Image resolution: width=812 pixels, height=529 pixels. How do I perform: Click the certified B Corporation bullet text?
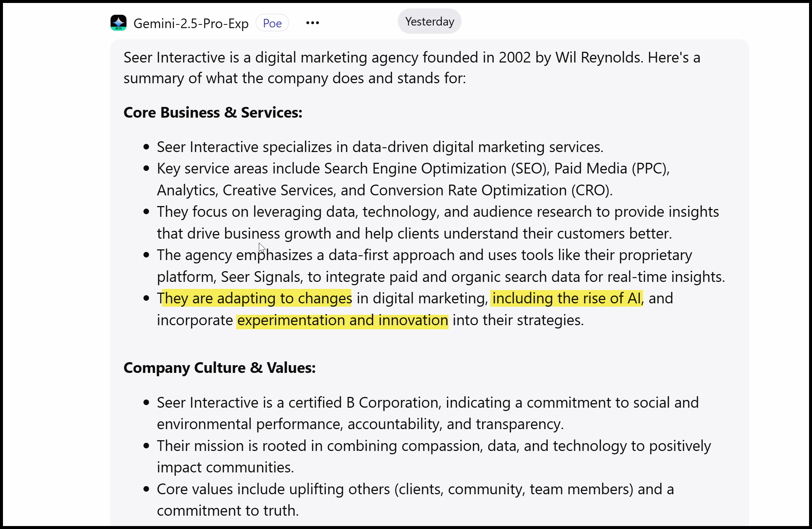click(x=427, y=403)
